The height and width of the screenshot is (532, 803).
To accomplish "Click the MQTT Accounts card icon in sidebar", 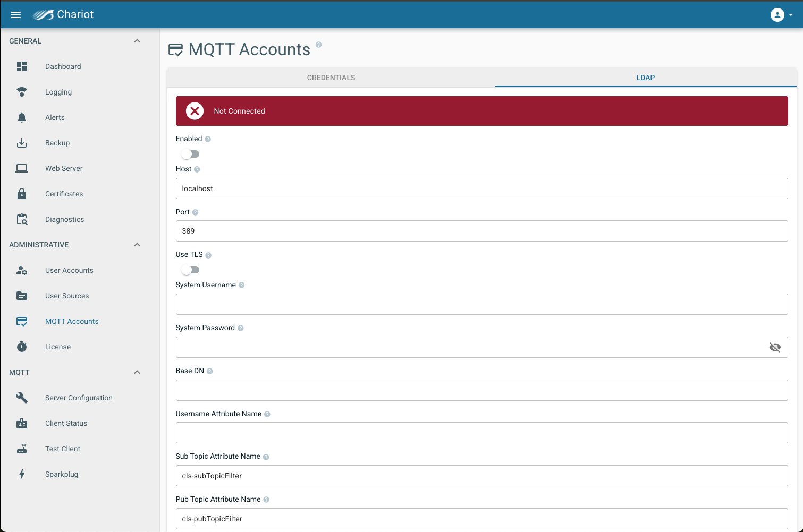I will pyautogui.click(x=22, y=321).
